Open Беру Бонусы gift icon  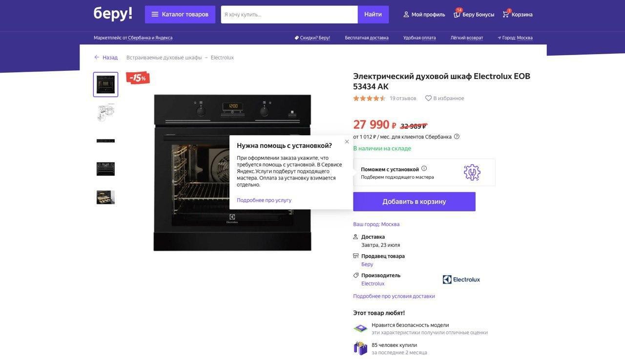click(x=457, y=15)
